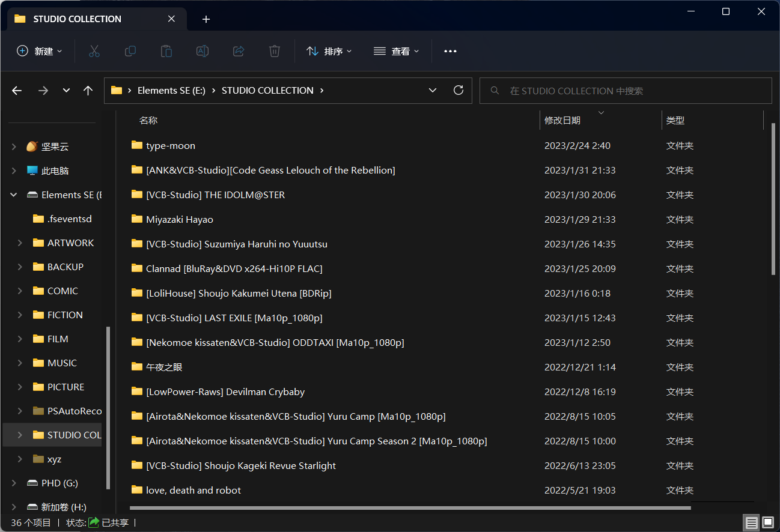
Task: Select [VCB-Studio] Shoujo Kageki Revue Starlight folder
Action: 241,465
